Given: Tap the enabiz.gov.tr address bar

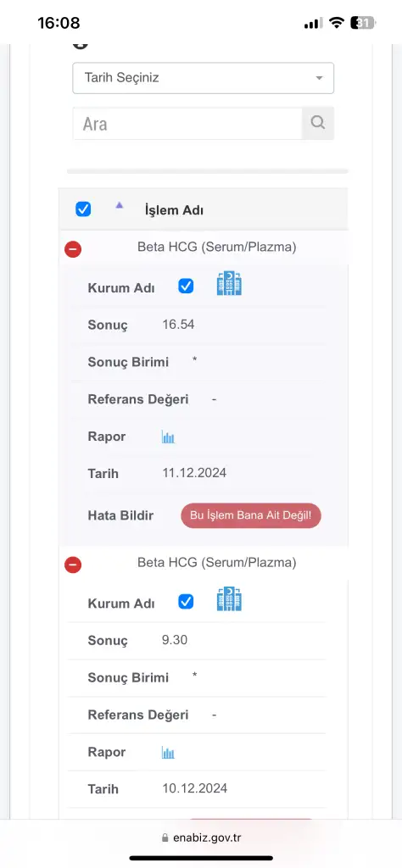Looking at the screenshot, I should pyautogui.click(x=201, y=837).
